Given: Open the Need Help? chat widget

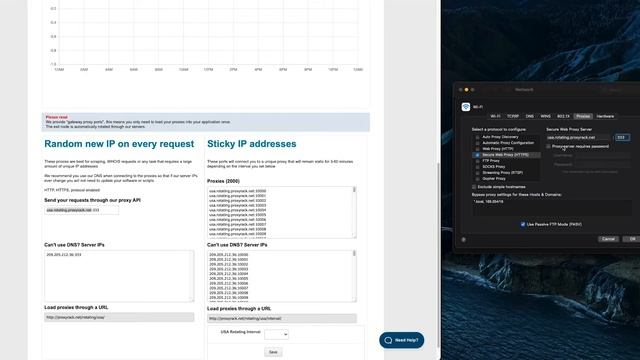Looking at the screenshot, I should [402, 340].
